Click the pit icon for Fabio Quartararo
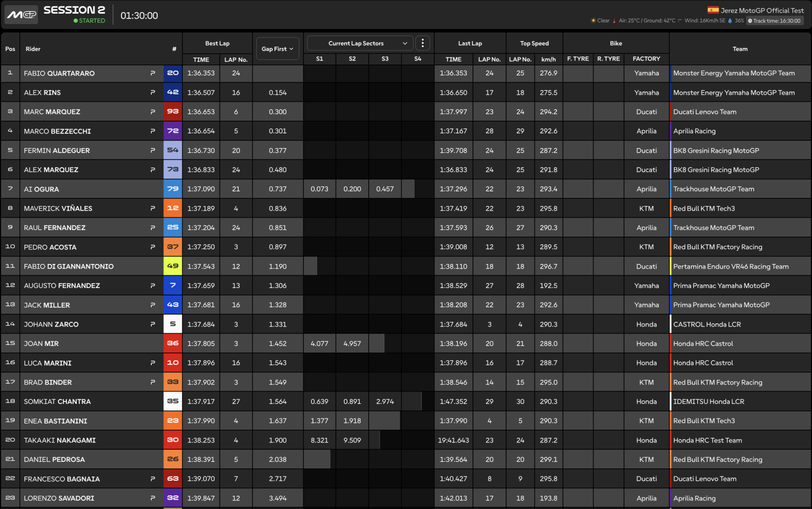Viewport: 812px width, 509px height. coord(153,73)
